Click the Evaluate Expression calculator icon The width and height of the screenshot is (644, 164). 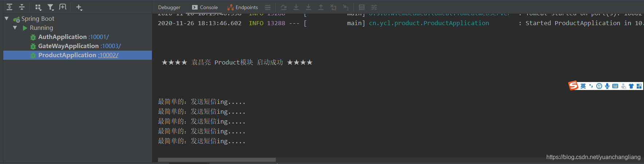click(x=362, y=7)
